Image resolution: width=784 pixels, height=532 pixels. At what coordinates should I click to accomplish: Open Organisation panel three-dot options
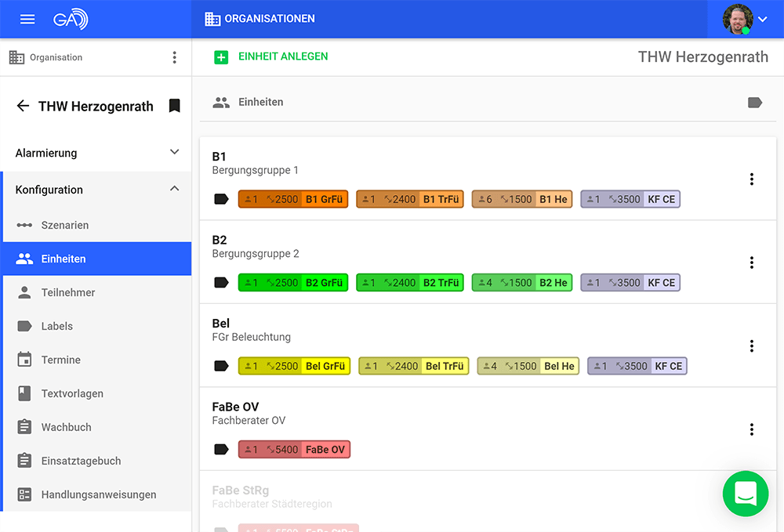click(175, 57)
